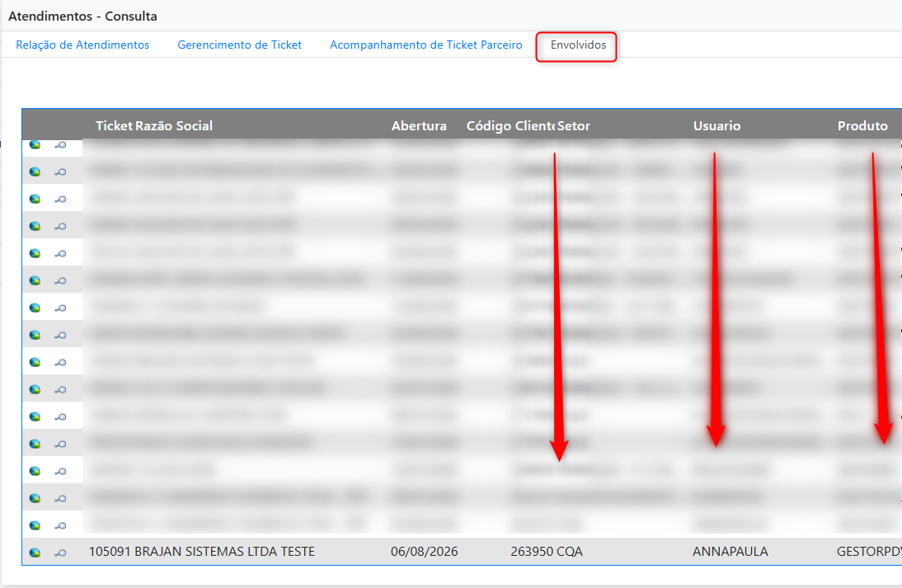The image size is (902, 588).
Task: Click the Abertura column header
Action: click(x=419, y=126)
